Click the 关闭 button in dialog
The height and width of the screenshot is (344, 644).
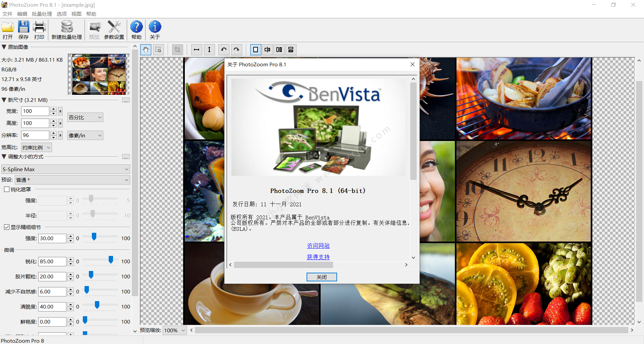click(322, 277)
